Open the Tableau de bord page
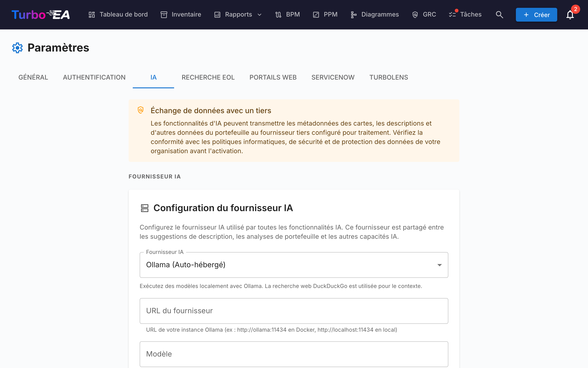Screen dimensions: 588x368 (x=118, y=14)
